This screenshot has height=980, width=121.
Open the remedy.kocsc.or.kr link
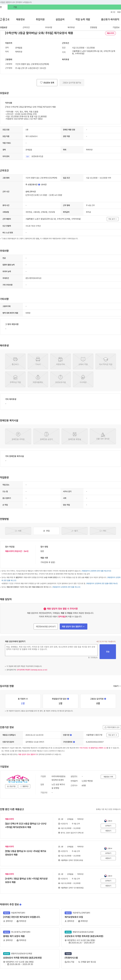click(32, 670)
